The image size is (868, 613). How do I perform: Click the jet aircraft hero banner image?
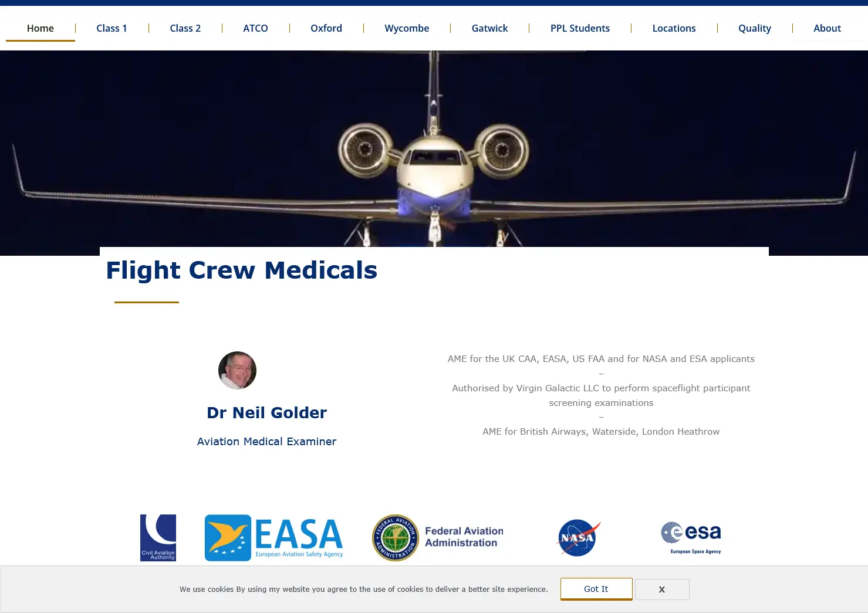coord(434,153)
